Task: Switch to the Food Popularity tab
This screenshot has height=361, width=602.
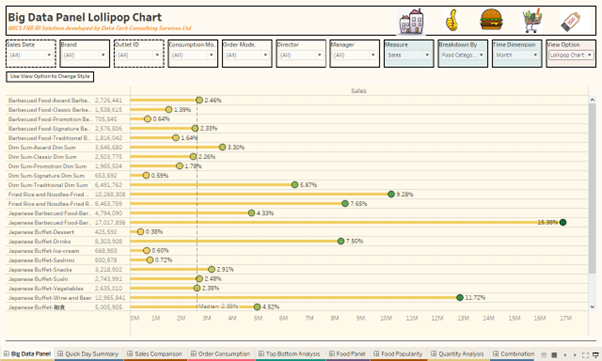Action: [398, 354]
